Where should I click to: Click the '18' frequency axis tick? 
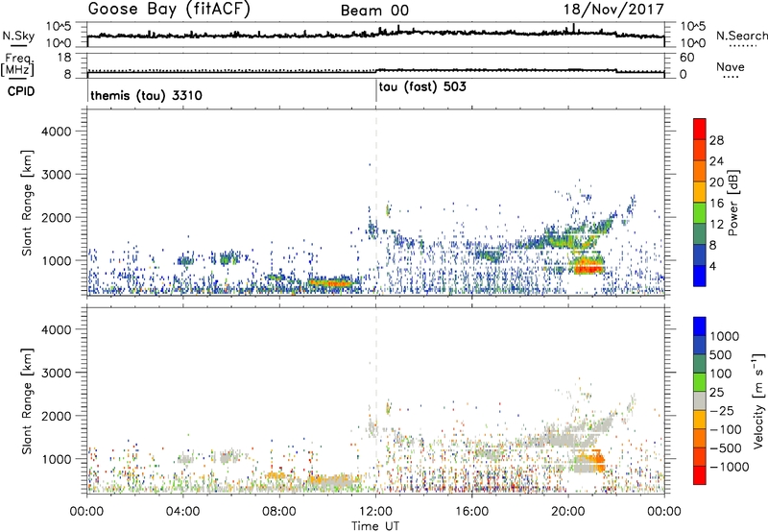pos(64,58)
